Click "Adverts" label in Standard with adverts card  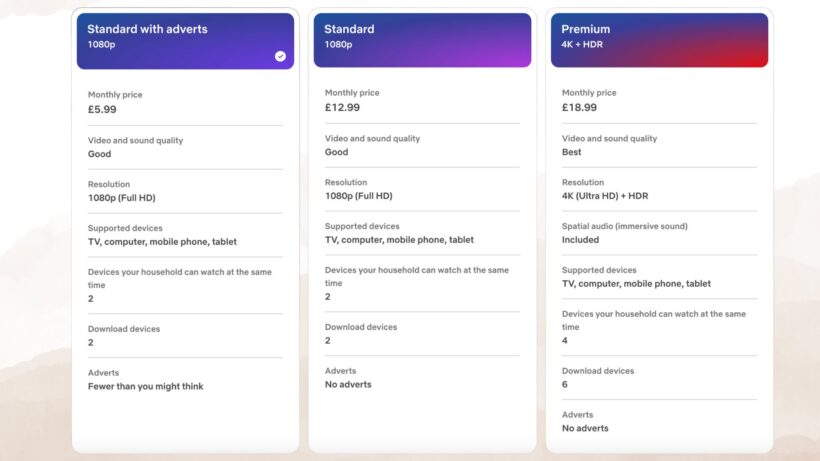(x=103, y=373)
